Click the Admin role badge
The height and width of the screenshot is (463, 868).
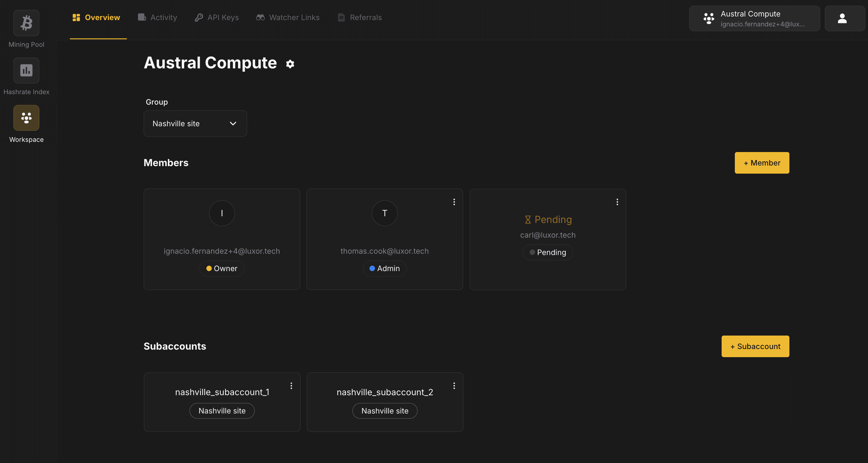(385, 269)
